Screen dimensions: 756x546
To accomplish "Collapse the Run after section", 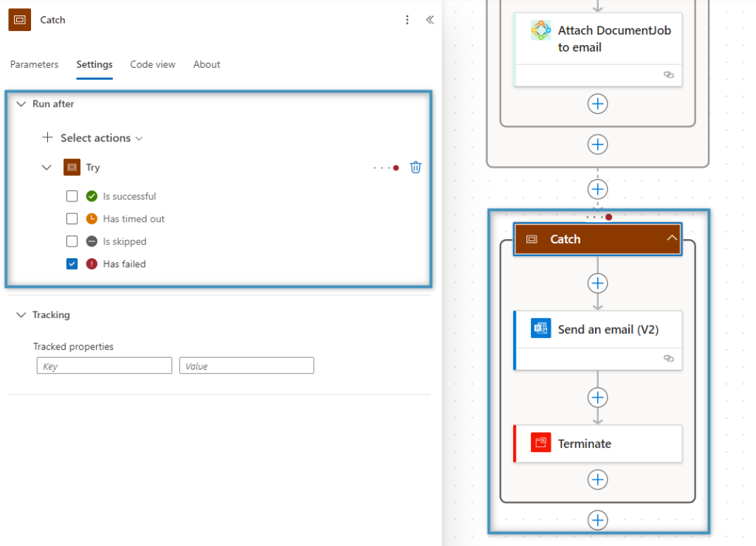I will tap(21, 103).
